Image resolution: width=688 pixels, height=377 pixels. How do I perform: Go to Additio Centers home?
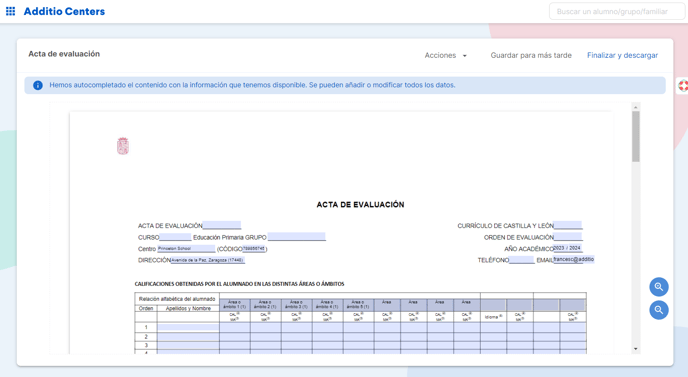pyautogui.click(x=64, y=11)
